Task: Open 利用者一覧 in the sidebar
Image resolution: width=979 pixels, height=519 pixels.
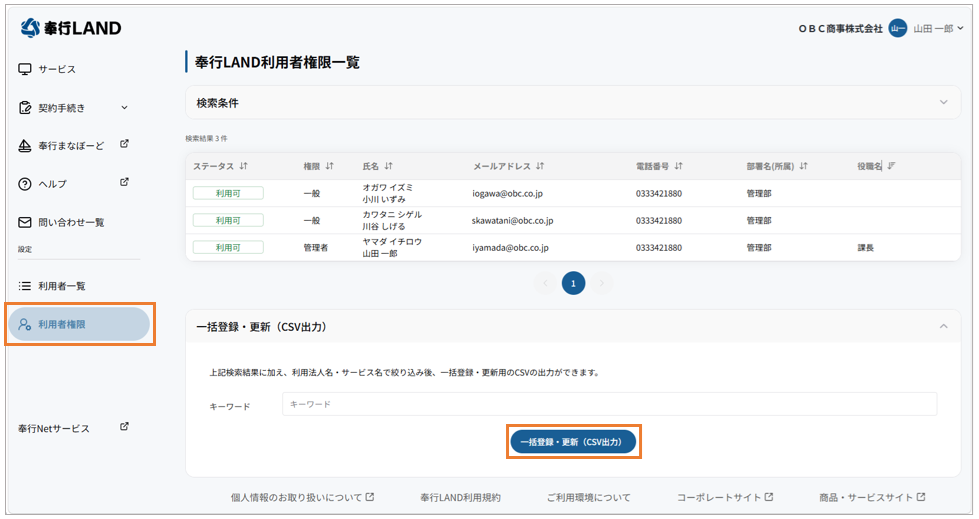Action: (62, 286)
